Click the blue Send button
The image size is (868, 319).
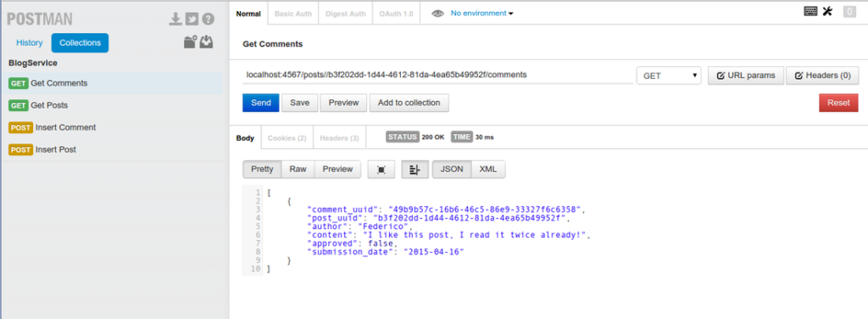click(261, 103)
